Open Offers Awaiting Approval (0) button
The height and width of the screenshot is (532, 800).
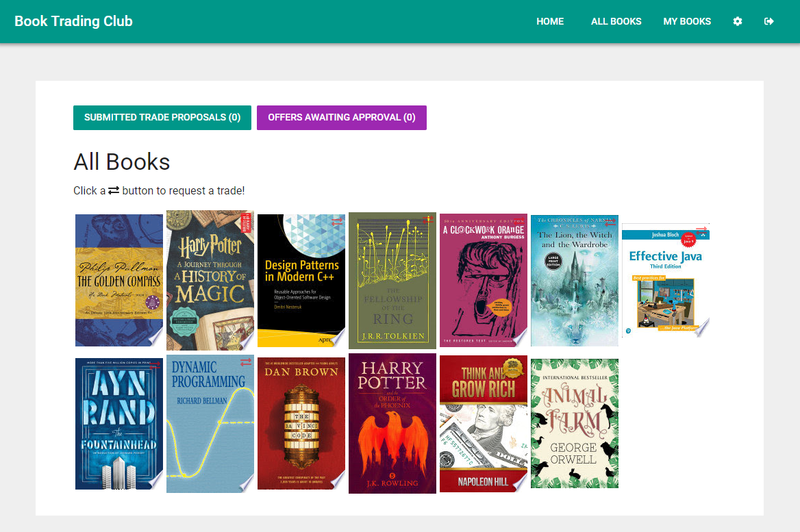coord(341,118)
